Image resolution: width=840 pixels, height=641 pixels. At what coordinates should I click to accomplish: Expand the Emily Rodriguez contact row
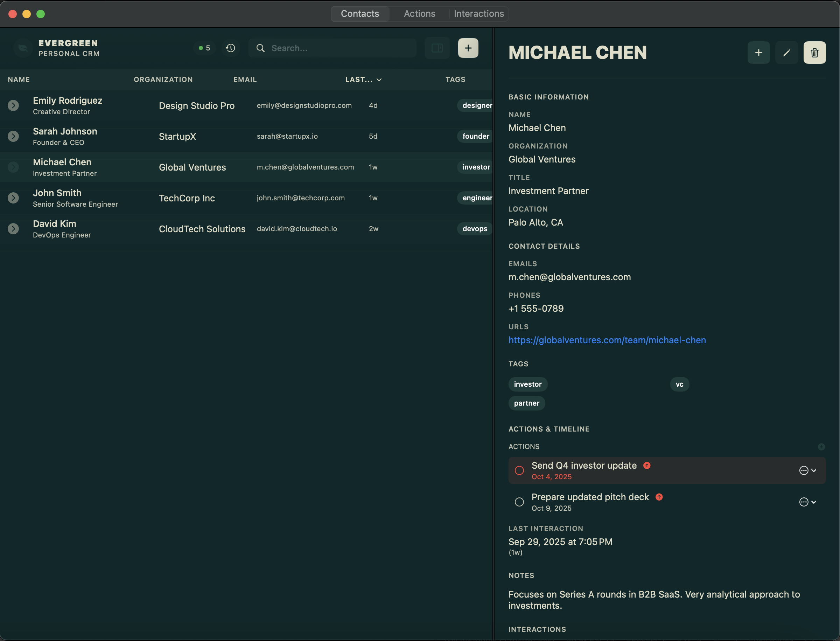point(13,105)
